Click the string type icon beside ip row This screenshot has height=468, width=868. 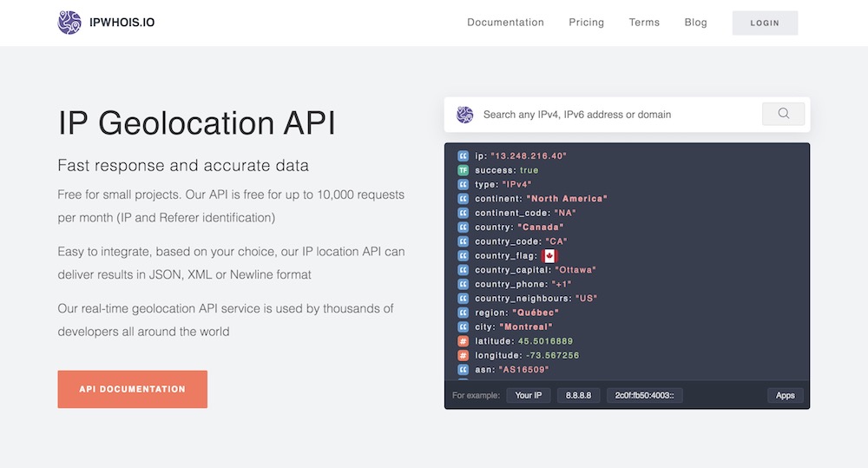[463, 156]
